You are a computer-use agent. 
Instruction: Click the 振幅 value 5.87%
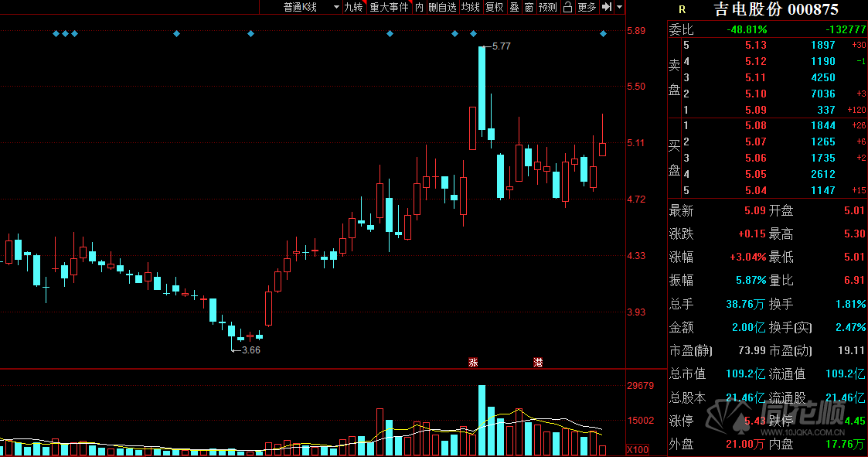pyautogui.click(x=751, y=280)
